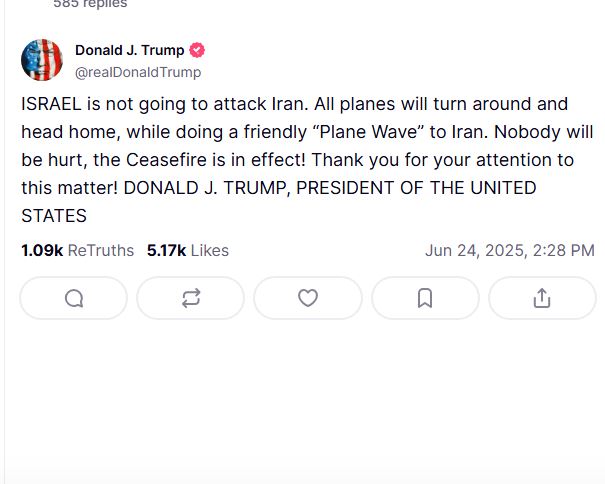View the 1.09k ReTruths list

click(78, 250)
